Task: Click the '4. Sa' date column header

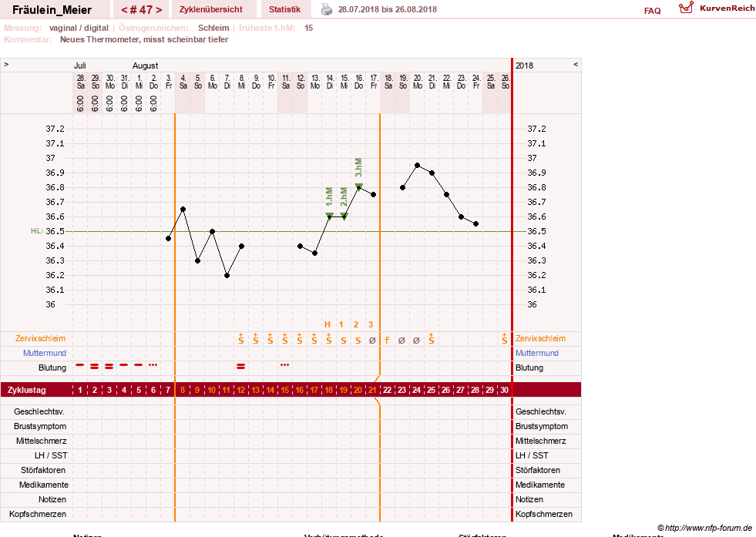Action: [183, 82]
